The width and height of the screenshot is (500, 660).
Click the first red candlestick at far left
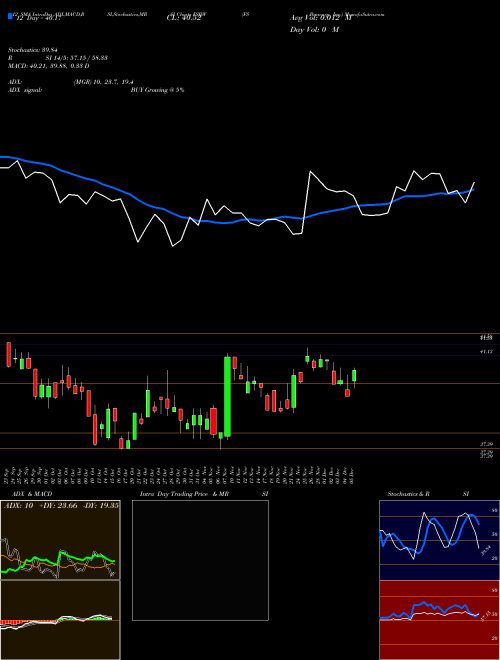coord(8,354)
